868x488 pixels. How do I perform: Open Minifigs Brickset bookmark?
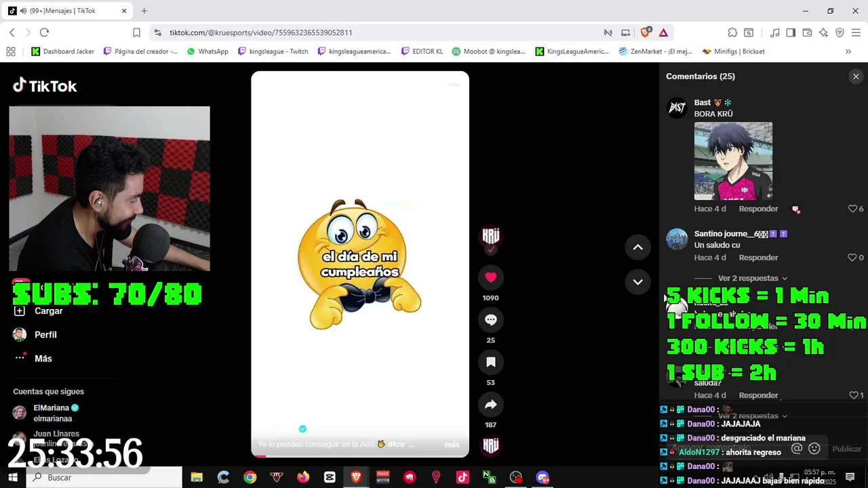pyautogui.click(x=734, y=52)
